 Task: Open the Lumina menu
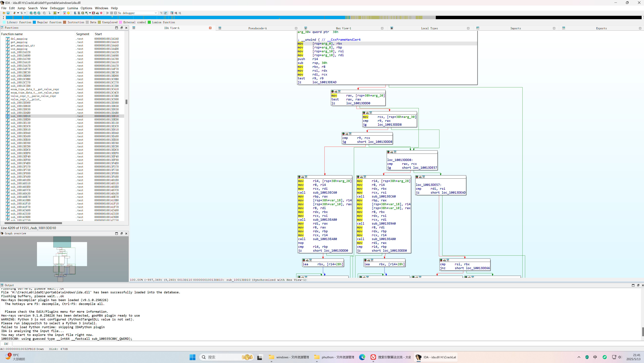click(72, 8)
